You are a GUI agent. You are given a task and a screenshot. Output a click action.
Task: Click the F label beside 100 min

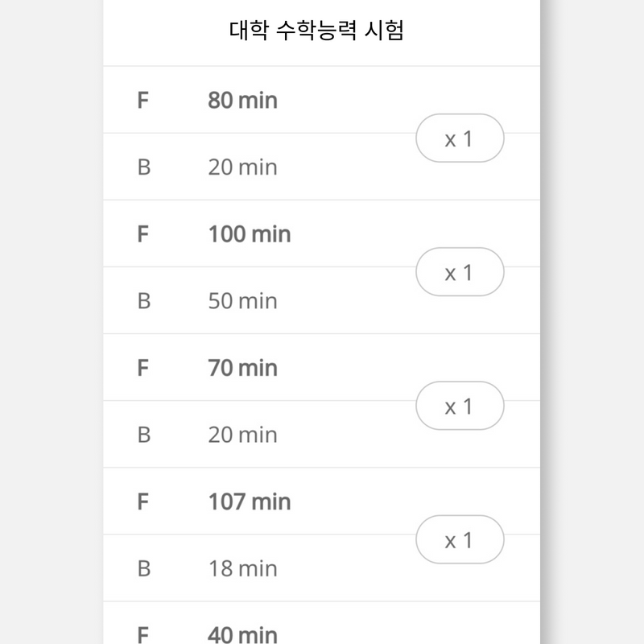pyautogui.click(x=143, y=234)
